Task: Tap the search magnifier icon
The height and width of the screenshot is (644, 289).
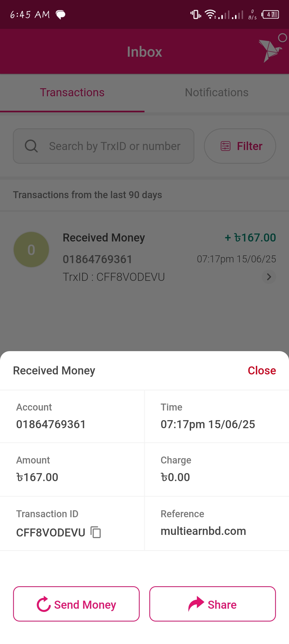Action: click(x=31, y=146)
